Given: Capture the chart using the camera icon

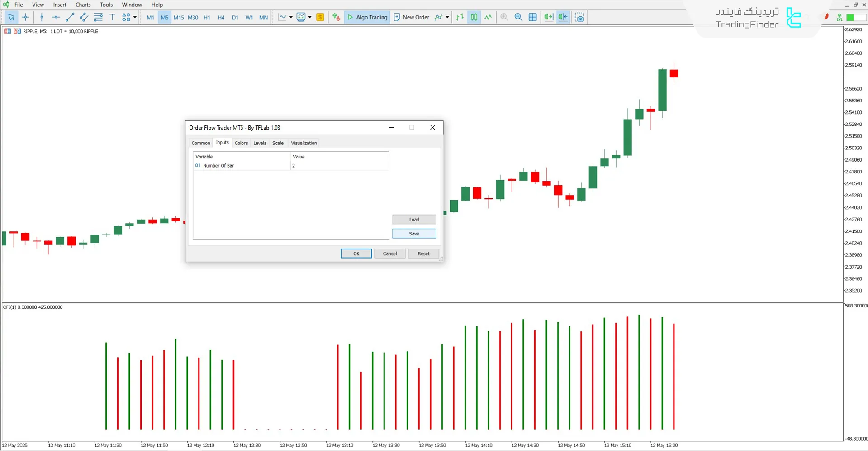Looking at the screenshot, I should pos(579,17).
